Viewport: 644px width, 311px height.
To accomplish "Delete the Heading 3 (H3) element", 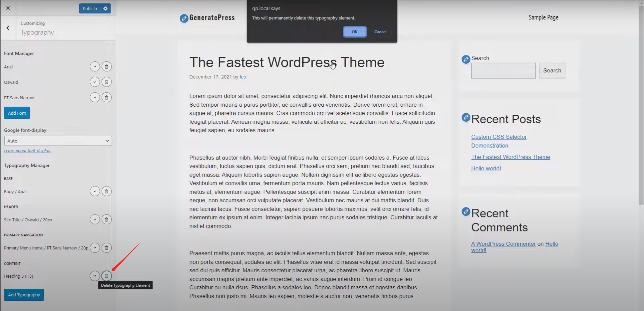I will [x=106, y=276].
